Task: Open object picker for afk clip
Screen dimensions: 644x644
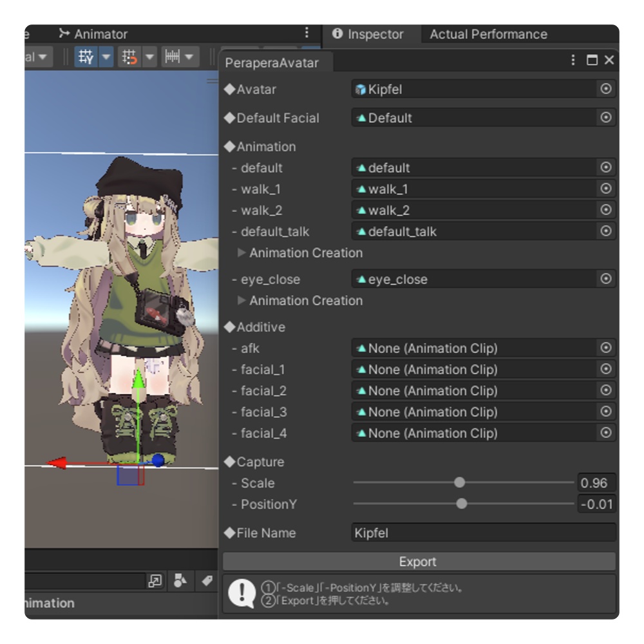Action: pos(606,348)
